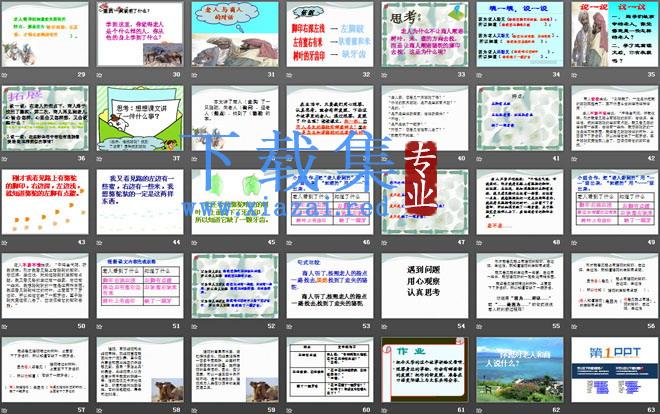Click the animation star icon under slide 62
This screenshot has height=414, width=660.
[x=479, y=410]
